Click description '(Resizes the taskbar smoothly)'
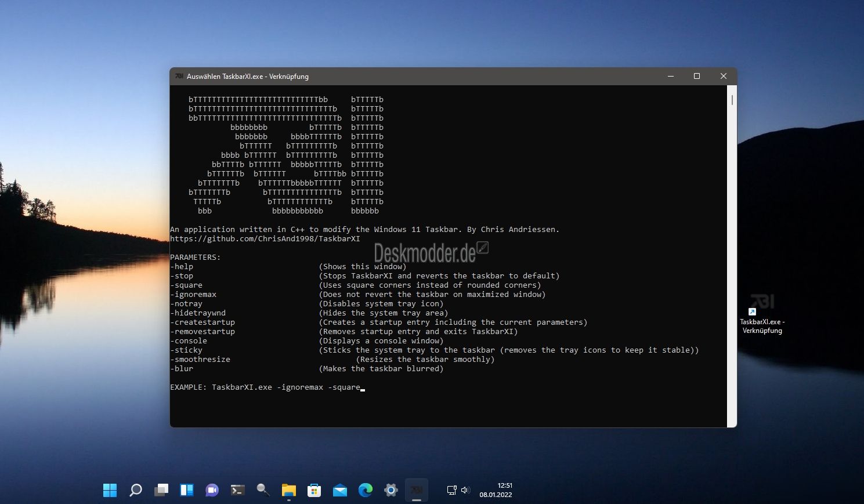Viewport: 864px width, 504px height. point(425,359)
